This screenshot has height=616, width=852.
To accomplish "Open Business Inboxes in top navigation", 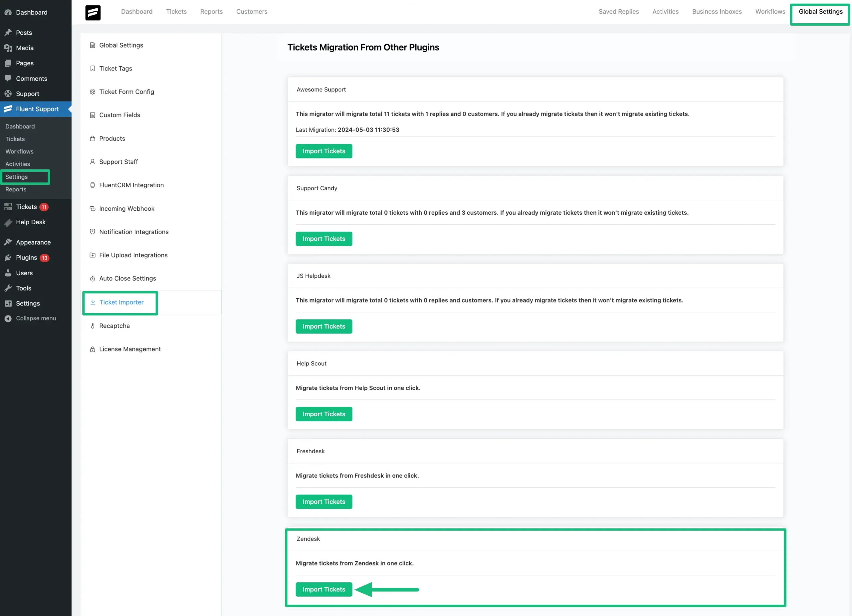I will point(717,12).
